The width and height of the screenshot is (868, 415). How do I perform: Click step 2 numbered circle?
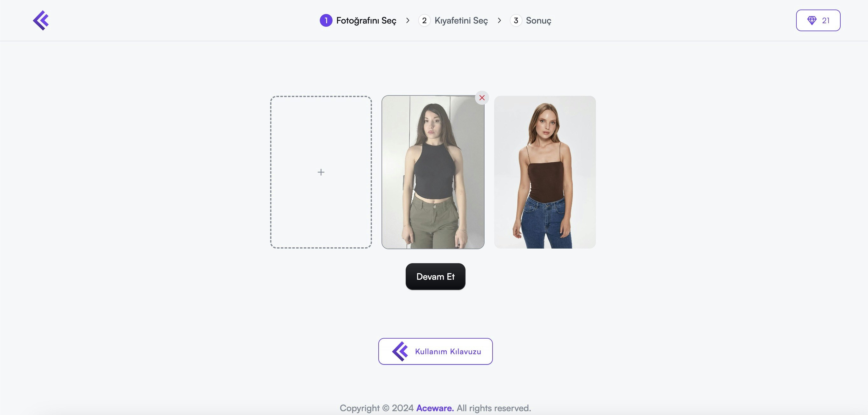(424, 21)
